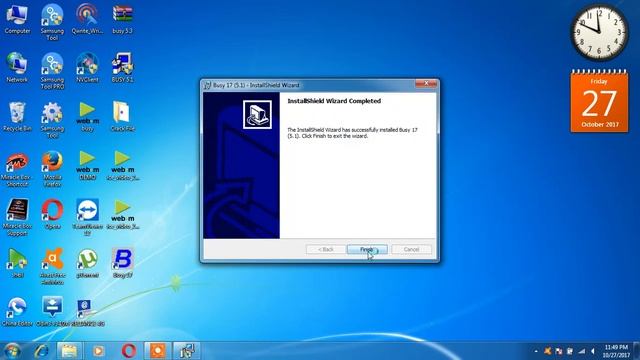
Task: Select the BUSY 5.1 installer icon
Action: point(122,68)
